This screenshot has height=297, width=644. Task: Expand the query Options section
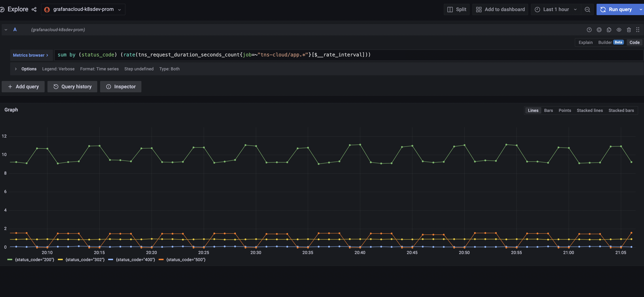(26, 69)
